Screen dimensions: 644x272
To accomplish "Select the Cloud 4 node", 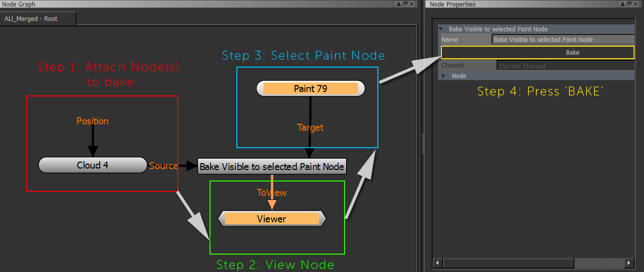I will click(92, 165).
